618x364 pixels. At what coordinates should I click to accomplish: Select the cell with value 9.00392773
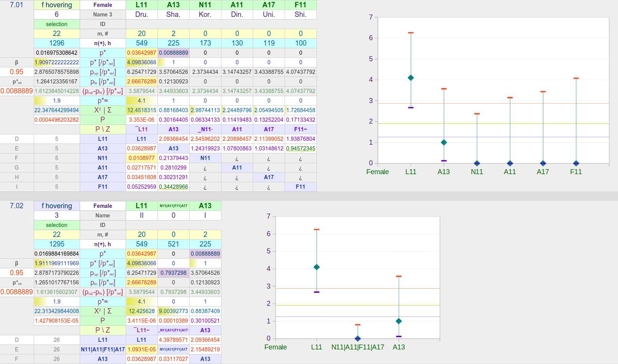point(173,311)
